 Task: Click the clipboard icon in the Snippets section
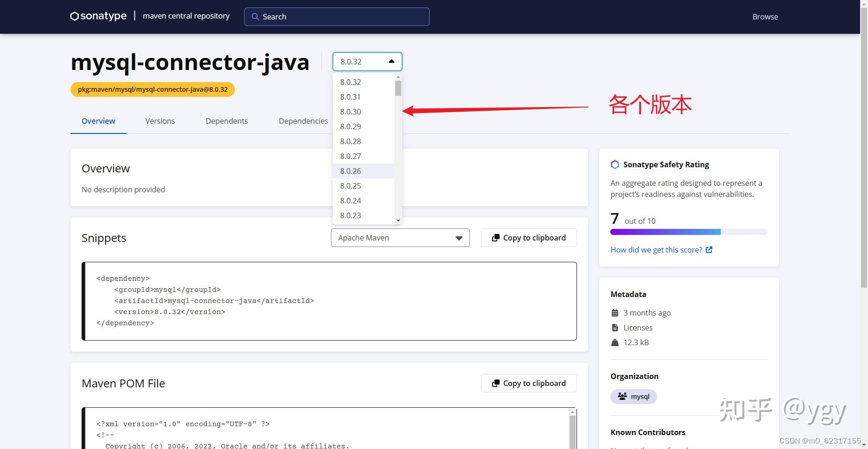coord(495,237)
